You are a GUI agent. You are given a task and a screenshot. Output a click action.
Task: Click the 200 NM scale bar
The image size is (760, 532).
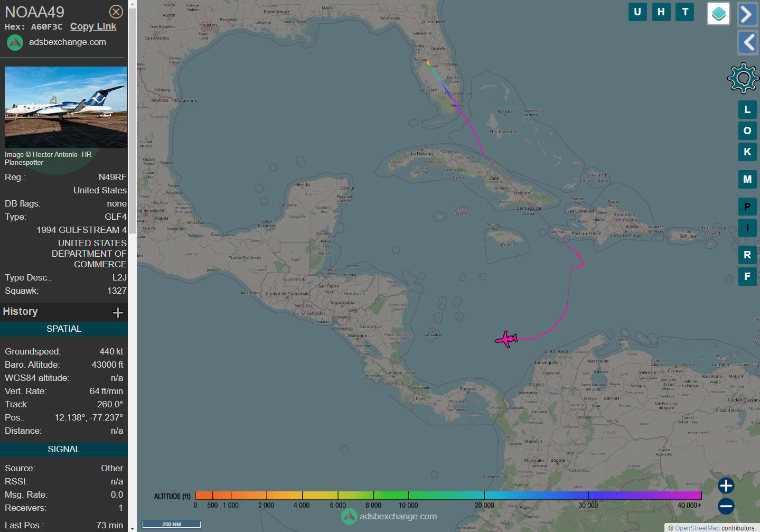click(x=172, y=524)
